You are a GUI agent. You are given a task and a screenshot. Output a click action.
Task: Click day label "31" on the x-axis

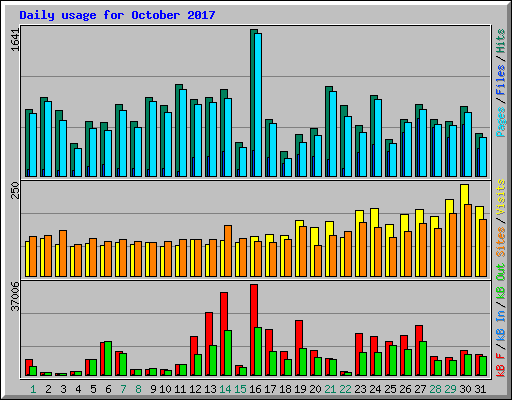click(x=480, y=389)
